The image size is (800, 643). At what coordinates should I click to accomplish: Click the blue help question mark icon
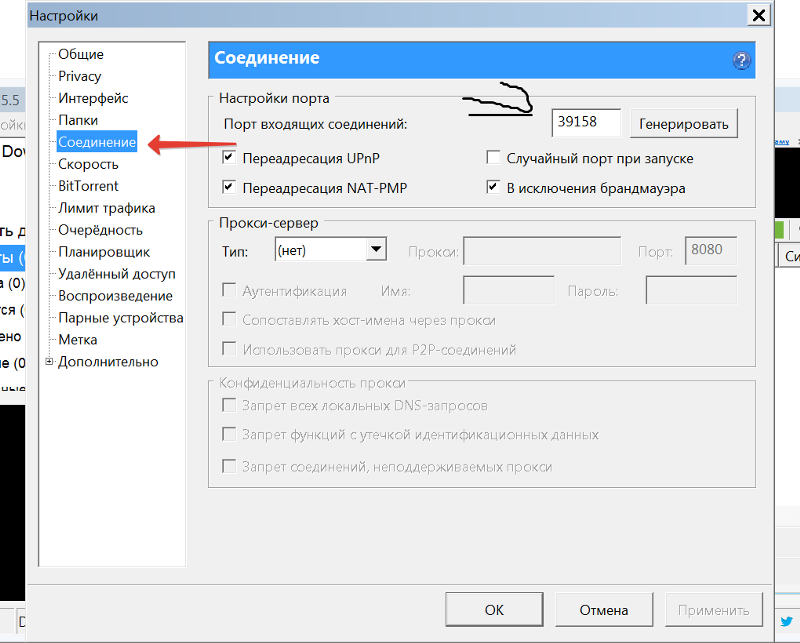point(741,60)
